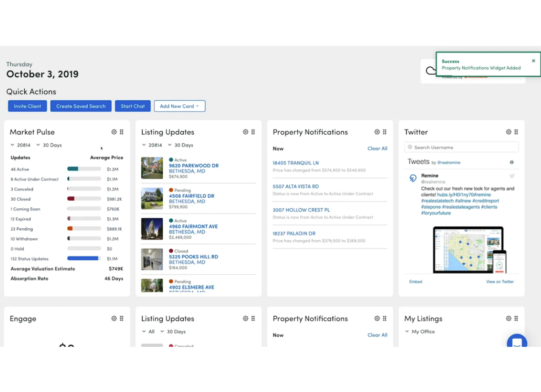Click the Twitter card settings gear
541x392 pixels.
click(x=508, y=132)
